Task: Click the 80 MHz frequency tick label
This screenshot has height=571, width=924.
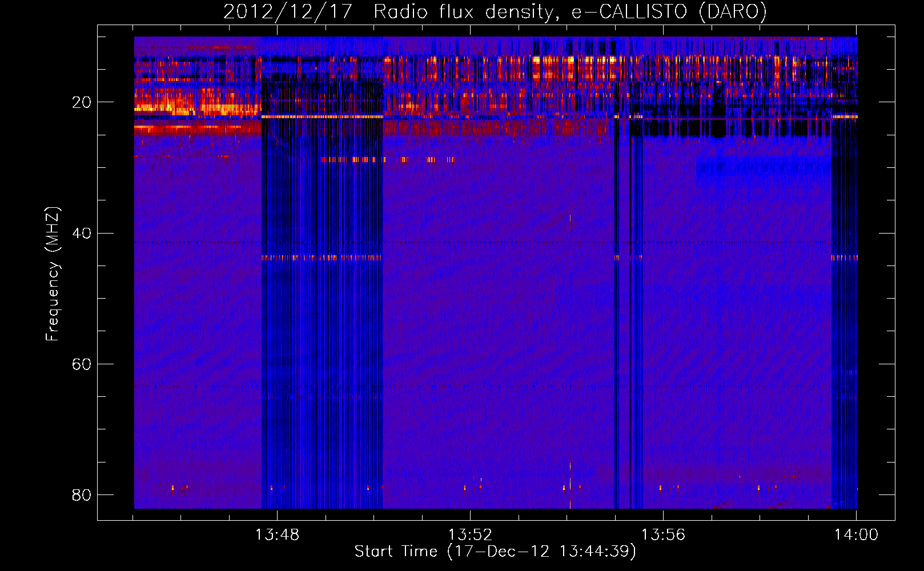Action: [82, 494]
